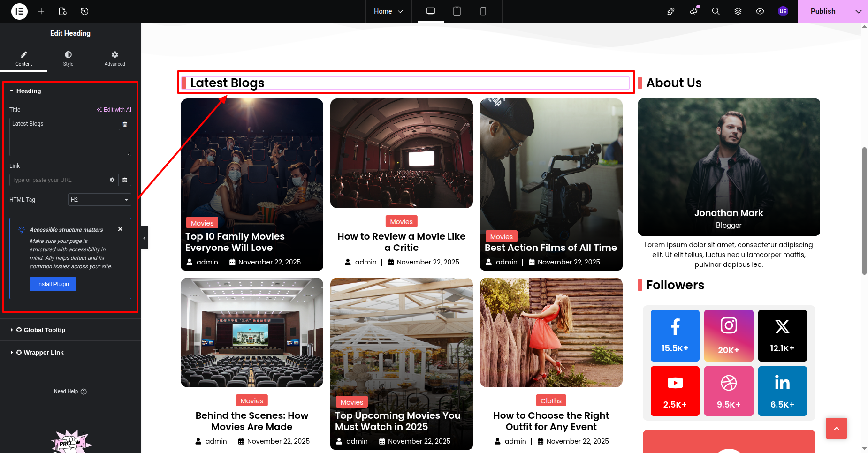The image size is (868, 453).
Task: Switch to the Advanced tab
Action: pos(114,59)
